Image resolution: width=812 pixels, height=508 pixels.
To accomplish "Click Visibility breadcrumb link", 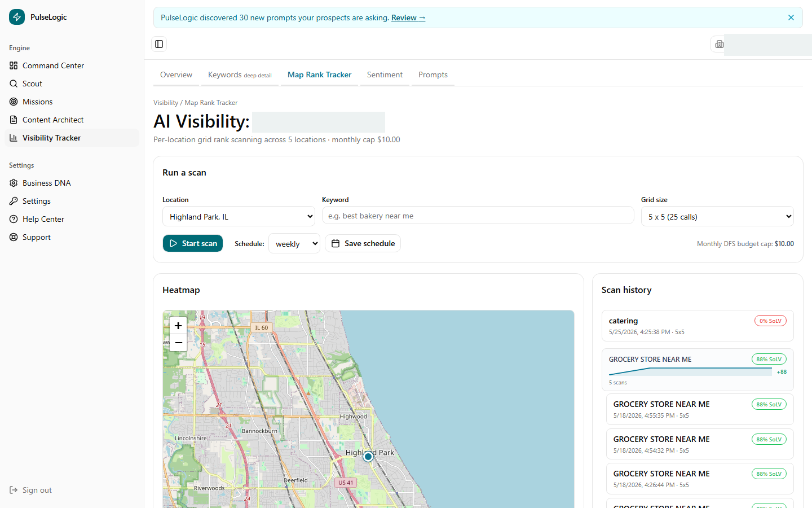I will [166, 103].
